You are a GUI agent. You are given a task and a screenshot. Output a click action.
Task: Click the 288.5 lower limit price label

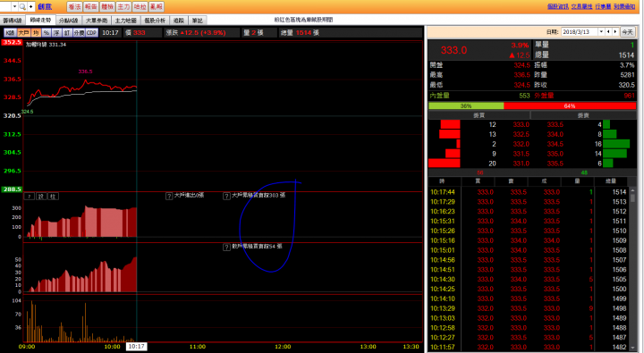click(x=12, y=189)
